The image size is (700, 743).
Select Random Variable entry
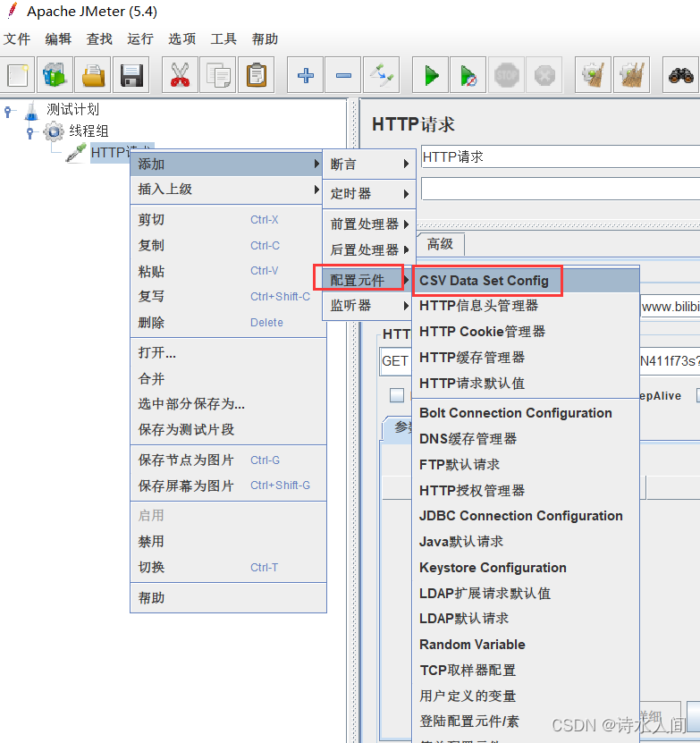tap(526, 645)
